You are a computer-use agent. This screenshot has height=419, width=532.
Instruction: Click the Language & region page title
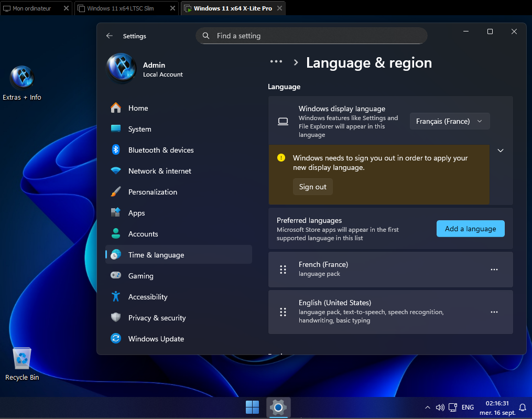pos(369,63)
